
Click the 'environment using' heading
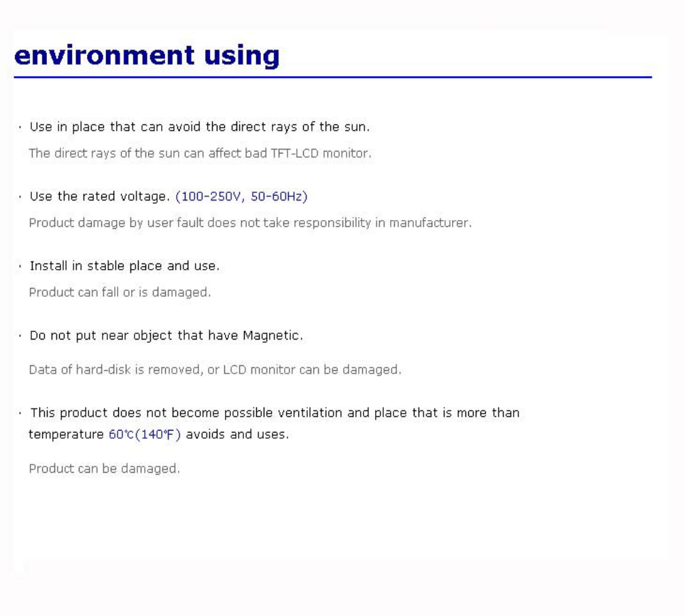click(x=147, y=56)
